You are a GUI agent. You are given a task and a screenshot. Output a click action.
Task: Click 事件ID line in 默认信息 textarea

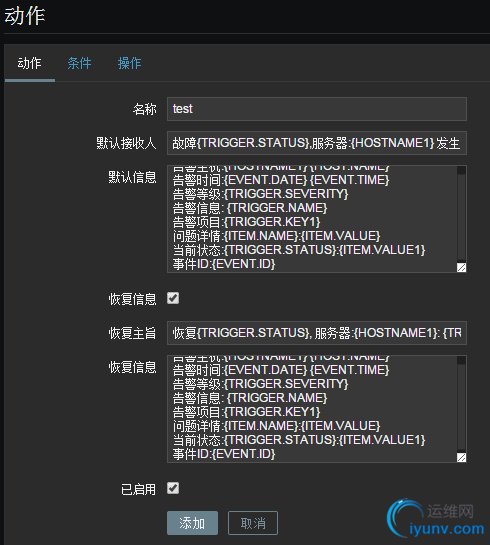click(x=224, y=264)
